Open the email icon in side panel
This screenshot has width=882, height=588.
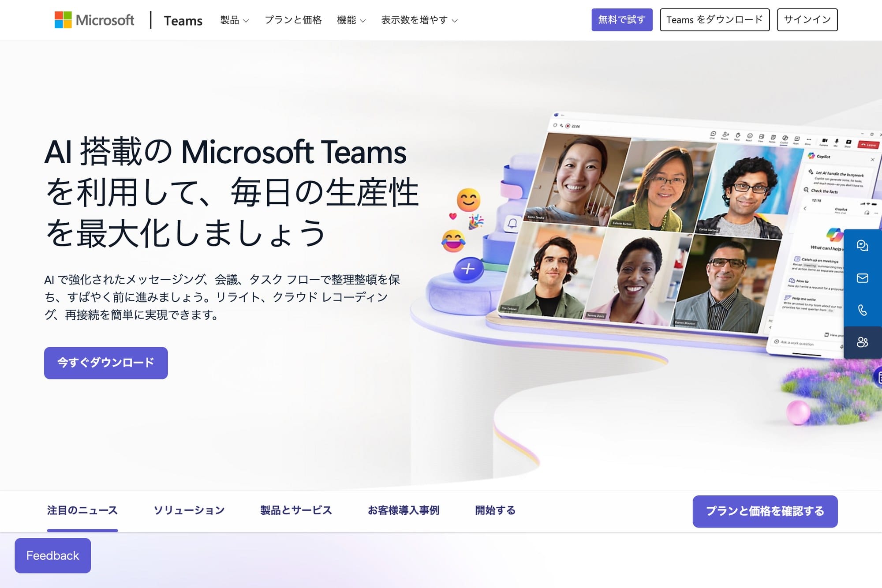863,278
